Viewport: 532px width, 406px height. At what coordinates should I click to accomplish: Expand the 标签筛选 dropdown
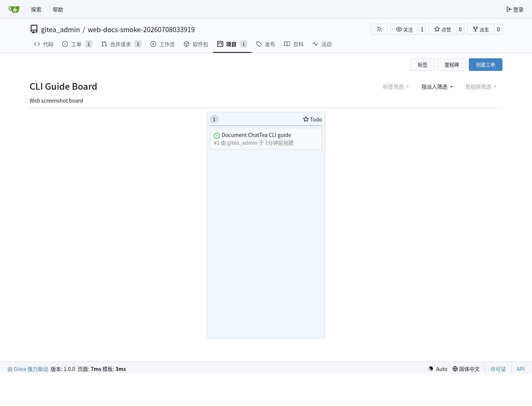coord(396,87)
